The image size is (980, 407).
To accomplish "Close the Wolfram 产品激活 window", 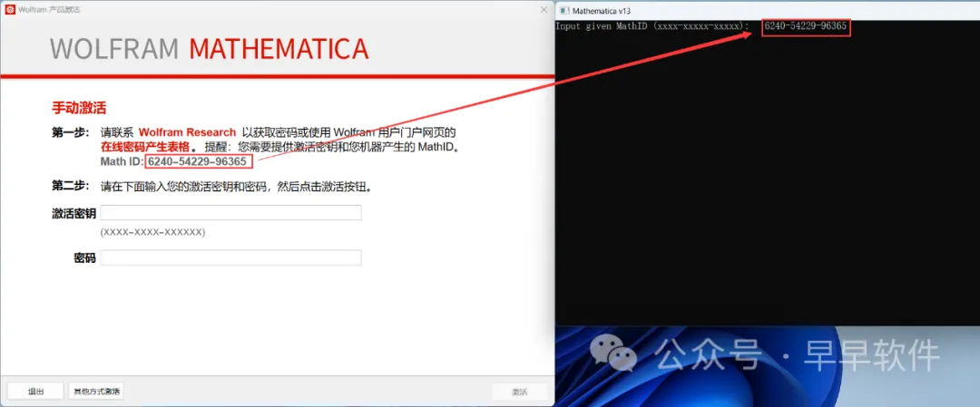I will coord(544,10).
